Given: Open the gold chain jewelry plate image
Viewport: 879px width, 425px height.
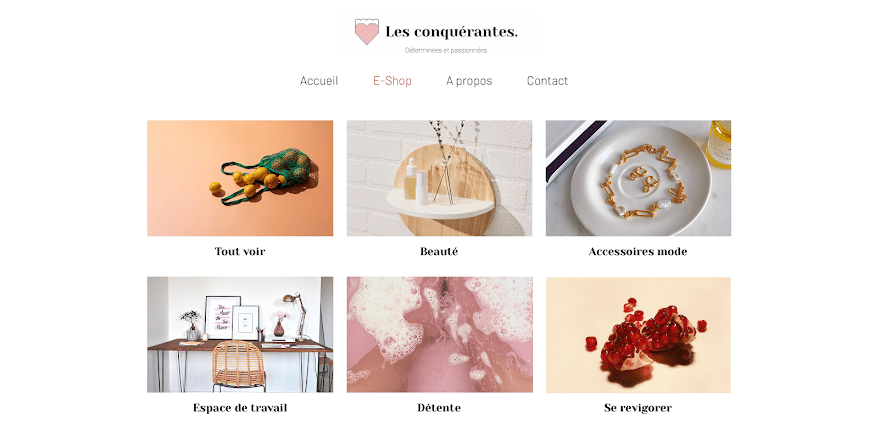Looking at the screenshot, I should coord(639,178).
